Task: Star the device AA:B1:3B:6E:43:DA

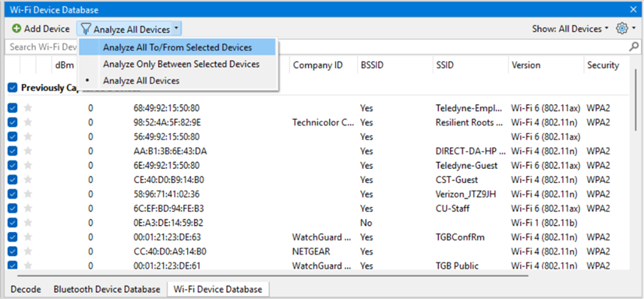Action: [28, 151]
